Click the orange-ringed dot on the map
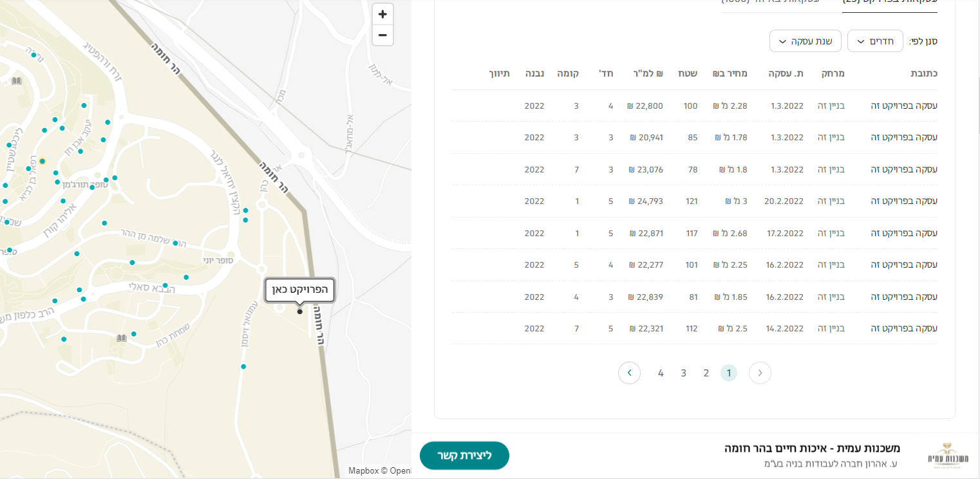This screenshot has width=980, height=482. [42, 161]
